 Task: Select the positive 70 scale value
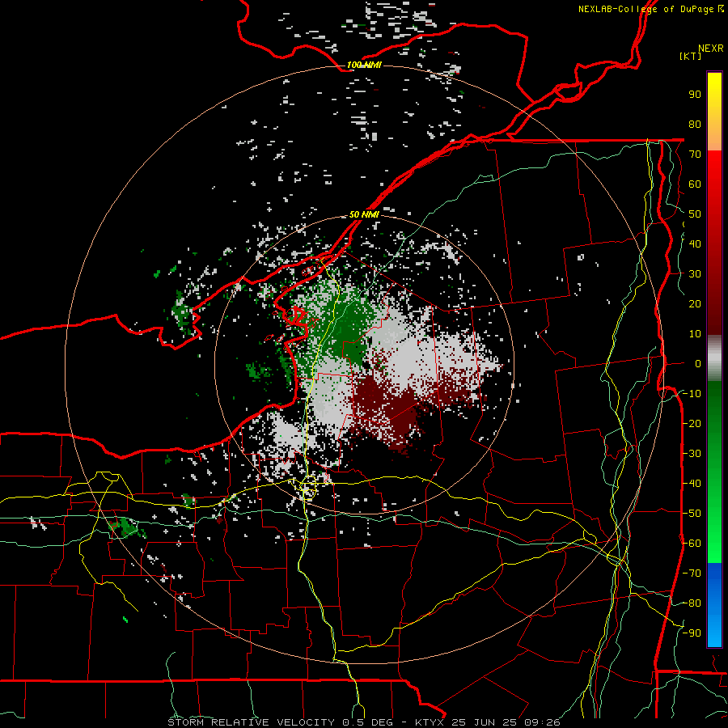[x=695, y=154]
